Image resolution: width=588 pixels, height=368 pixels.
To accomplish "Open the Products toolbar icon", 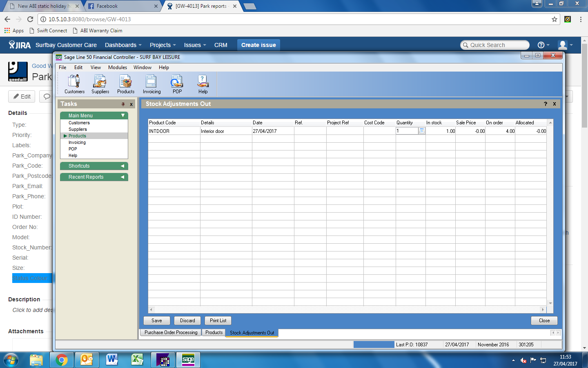I will pos(126,84).
